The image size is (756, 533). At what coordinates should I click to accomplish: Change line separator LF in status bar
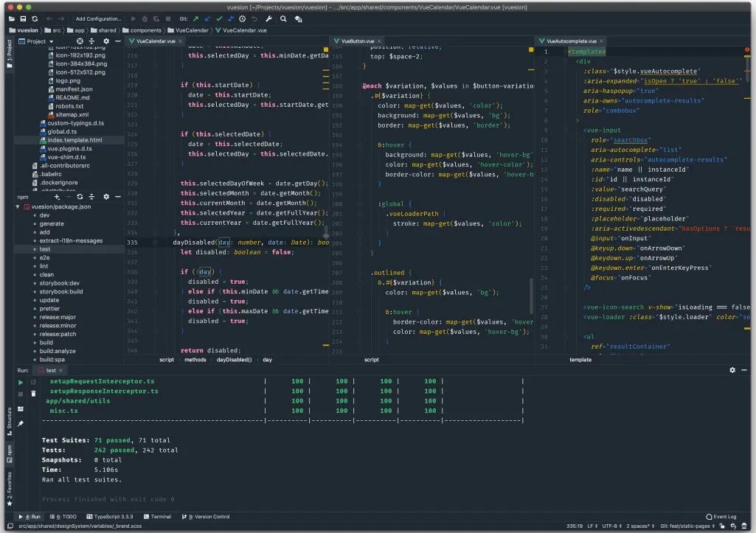(x=592, y=526)
